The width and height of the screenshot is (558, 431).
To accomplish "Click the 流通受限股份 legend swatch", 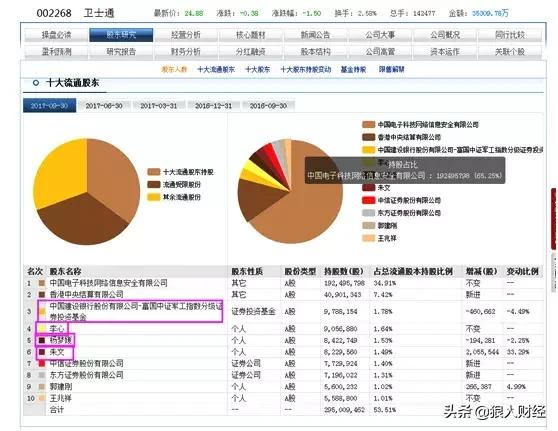I will tap(154, 184).
